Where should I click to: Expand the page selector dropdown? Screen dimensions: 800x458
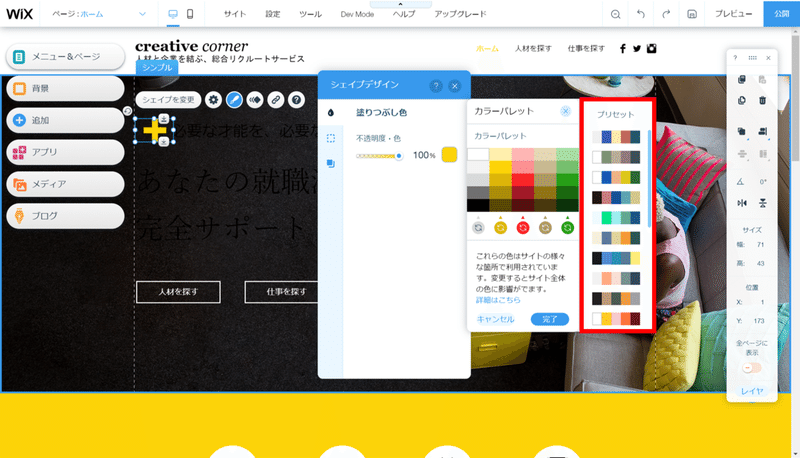[142, 14]
